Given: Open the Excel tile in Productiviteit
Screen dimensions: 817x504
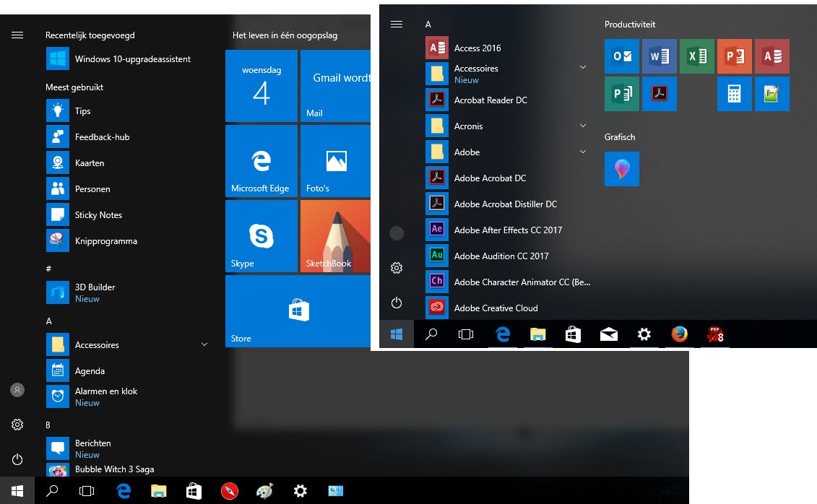Looking at the screenshot, I should (696, 56).
